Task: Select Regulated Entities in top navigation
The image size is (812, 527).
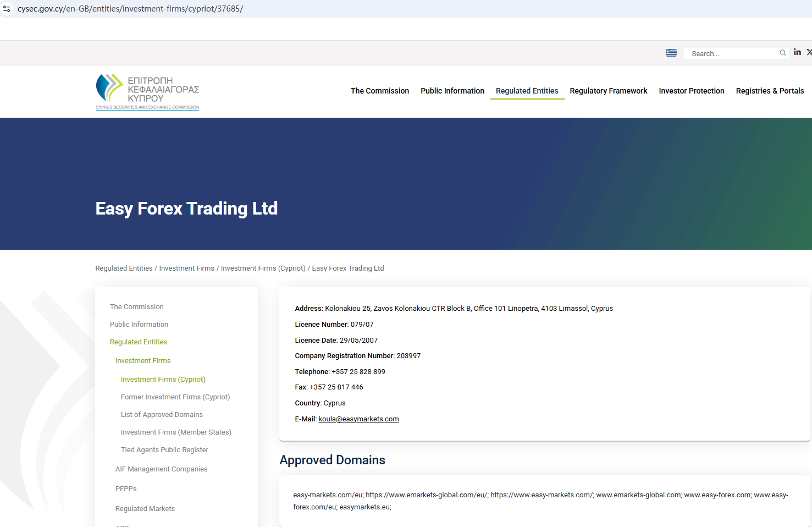Action: [527, 91]
